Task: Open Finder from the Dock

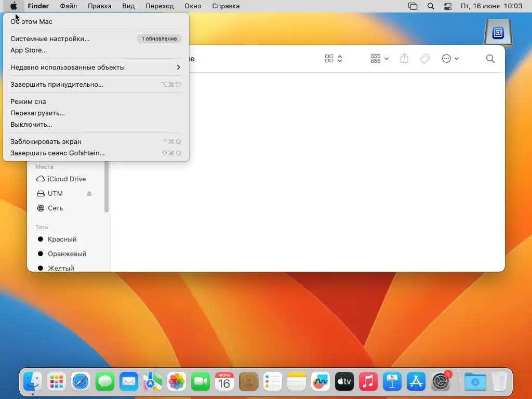Action: tap(33, 382)
